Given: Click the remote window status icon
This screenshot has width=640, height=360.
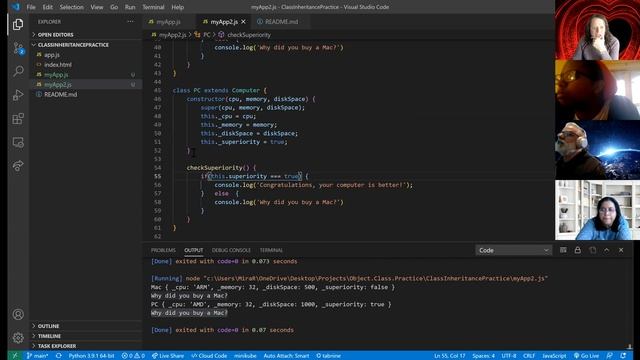Looking at the screenshot, I should tap(15, 356).
